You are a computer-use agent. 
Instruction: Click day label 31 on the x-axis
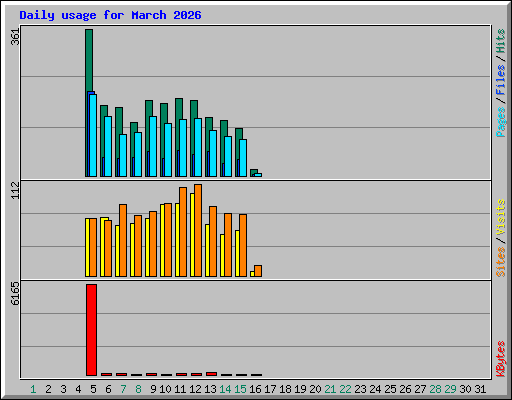(x=480, y=389)
